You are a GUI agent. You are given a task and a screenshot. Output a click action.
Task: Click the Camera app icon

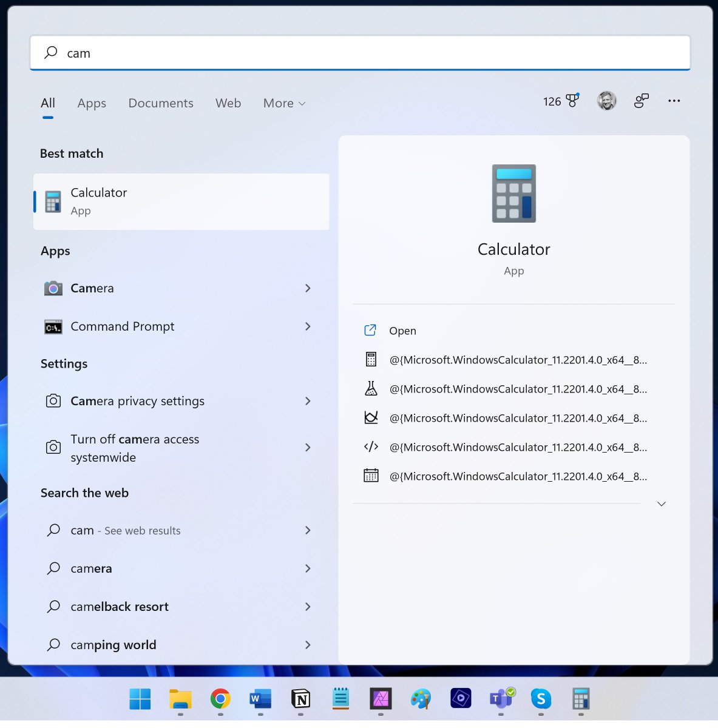pos(53,288)
